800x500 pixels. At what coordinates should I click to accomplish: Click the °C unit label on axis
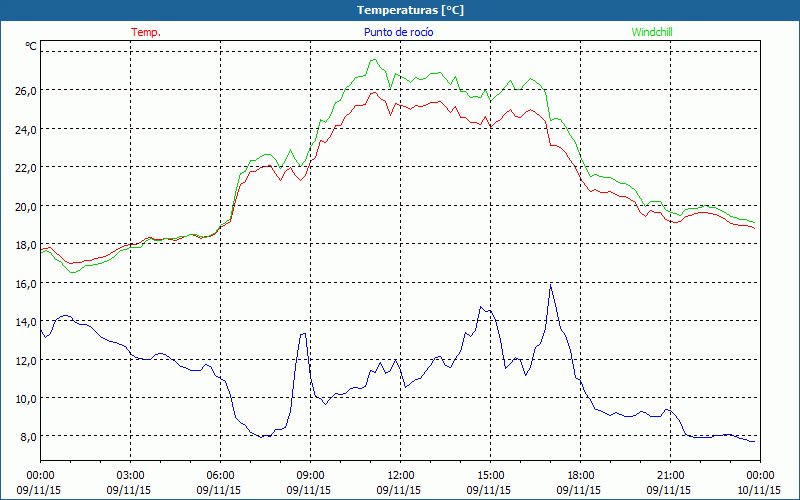tap(31, 46)
